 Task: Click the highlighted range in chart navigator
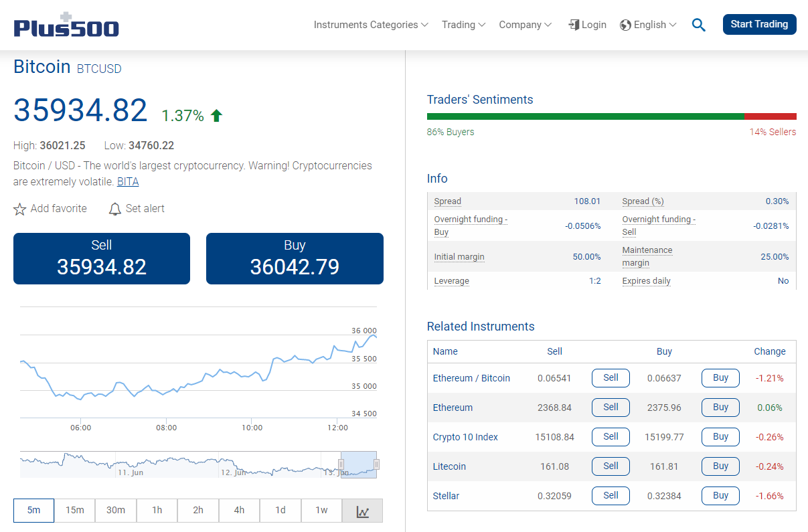(359, 464)
